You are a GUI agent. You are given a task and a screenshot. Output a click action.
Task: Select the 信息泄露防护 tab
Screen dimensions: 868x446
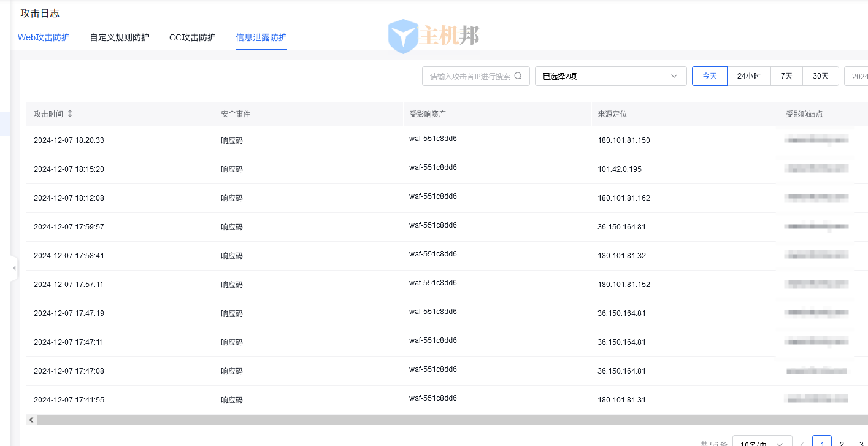[261, 37]
